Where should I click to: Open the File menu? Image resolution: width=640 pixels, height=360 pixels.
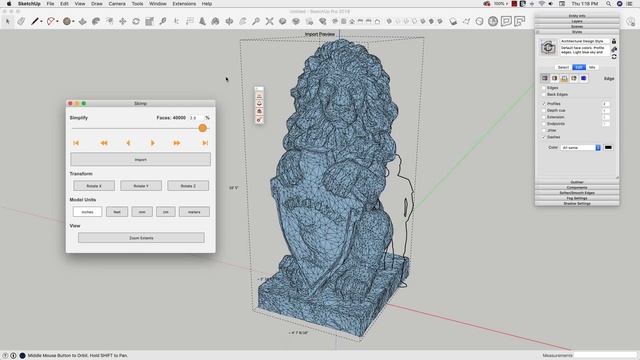[50, 4]
